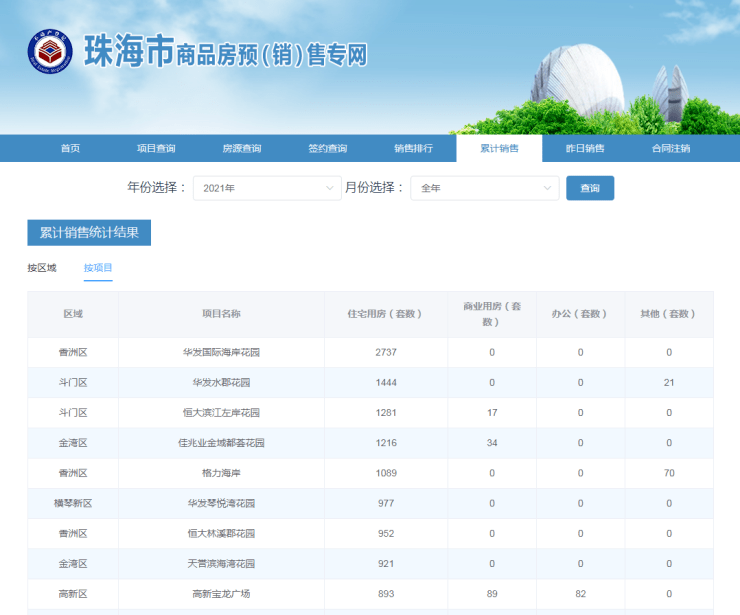Switch to 签约查询 tab
The image size is (740, 615).
pos(328,148)
